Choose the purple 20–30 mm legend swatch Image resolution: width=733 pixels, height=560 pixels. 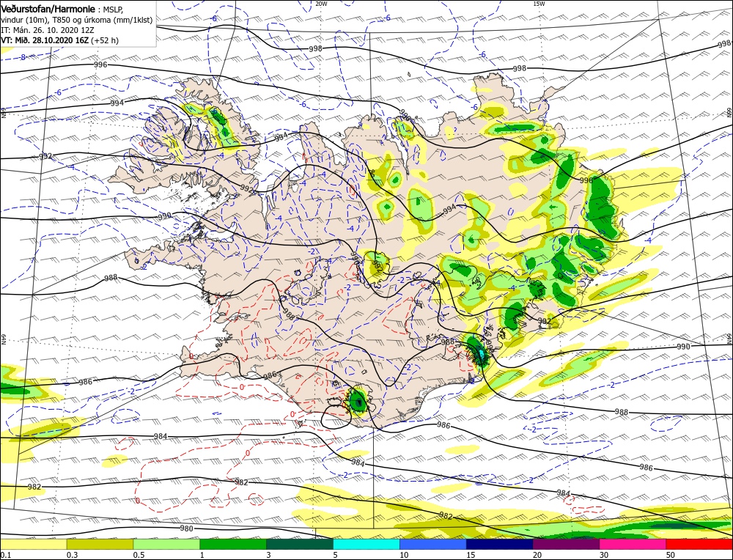click(566, 544)
